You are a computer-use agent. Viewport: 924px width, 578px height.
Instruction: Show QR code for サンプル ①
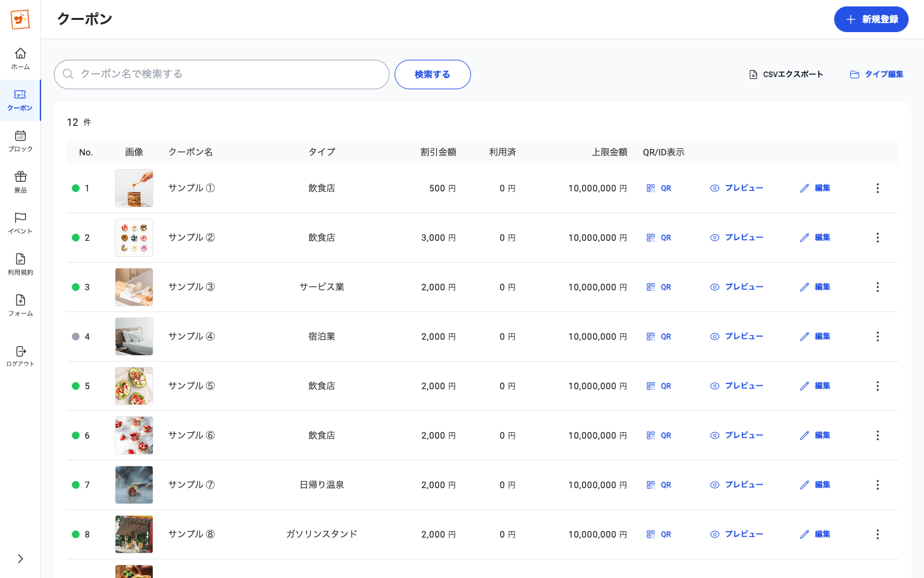[658, 188]
